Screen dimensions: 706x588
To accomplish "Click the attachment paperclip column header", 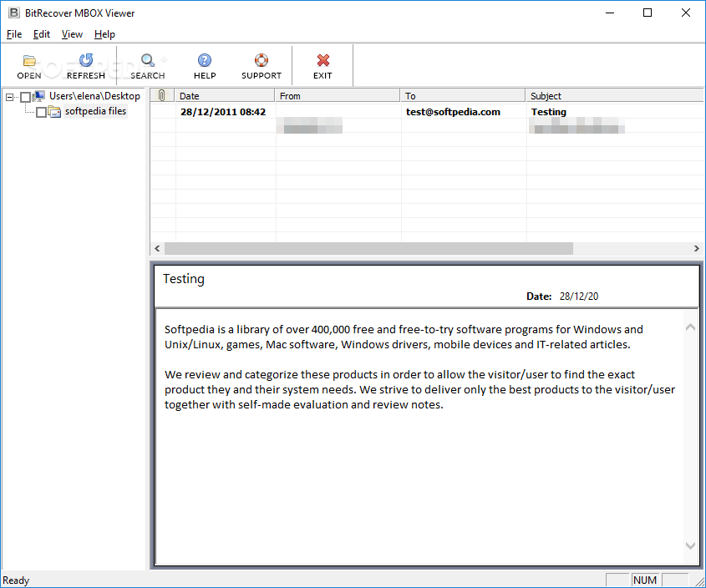I will pos(162,95).
